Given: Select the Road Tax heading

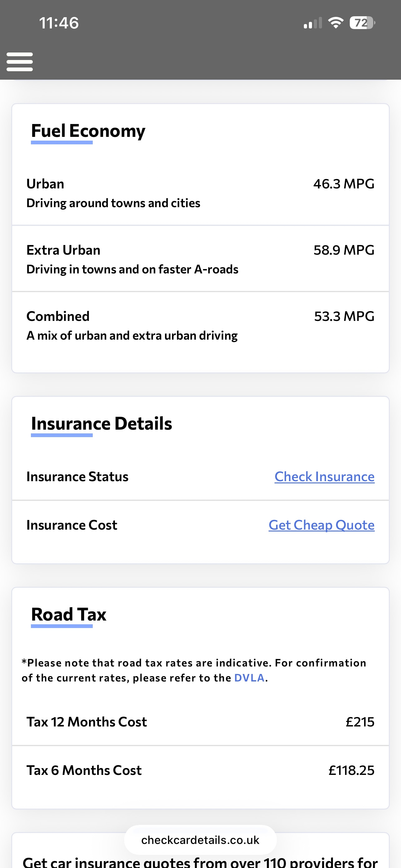Looking at the screenshot, I should (69, 614).
